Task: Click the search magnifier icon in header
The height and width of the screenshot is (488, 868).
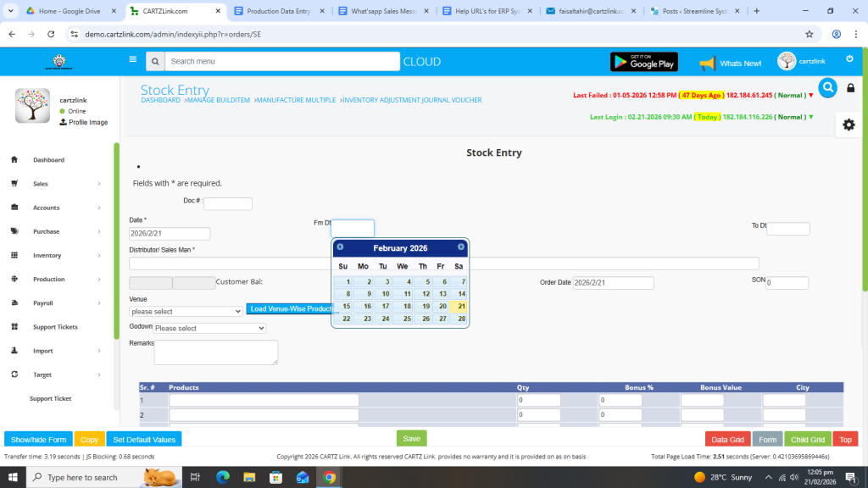Action: [x=154, y=62]
